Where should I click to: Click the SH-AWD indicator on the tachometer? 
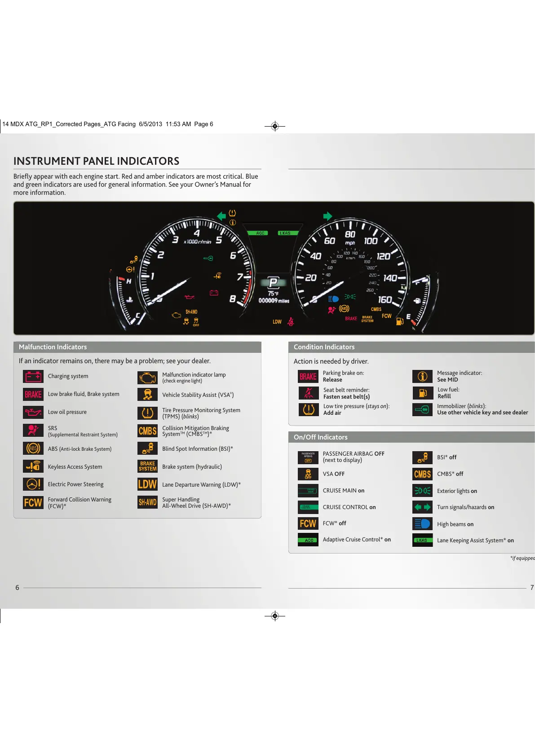191,312
